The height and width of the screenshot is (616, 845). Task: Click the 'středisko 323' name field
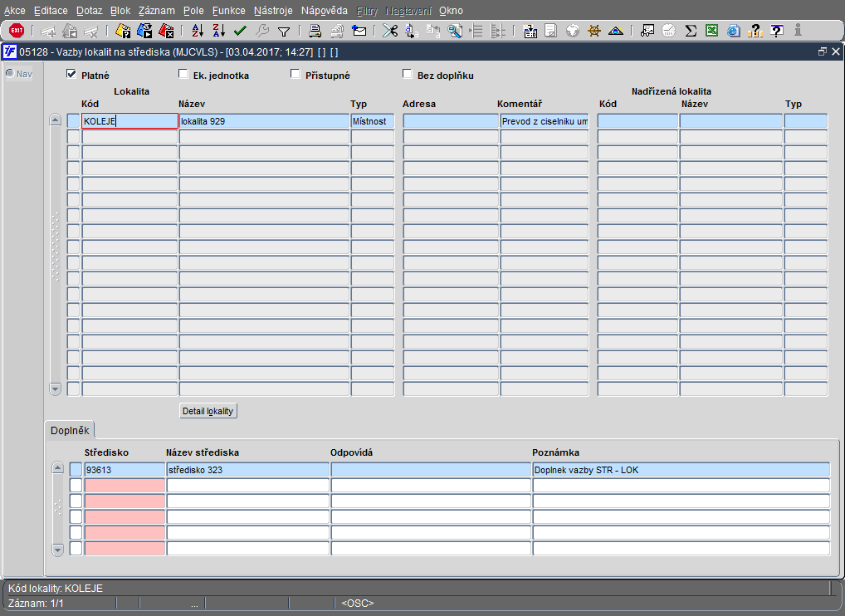tap(248, 469)
